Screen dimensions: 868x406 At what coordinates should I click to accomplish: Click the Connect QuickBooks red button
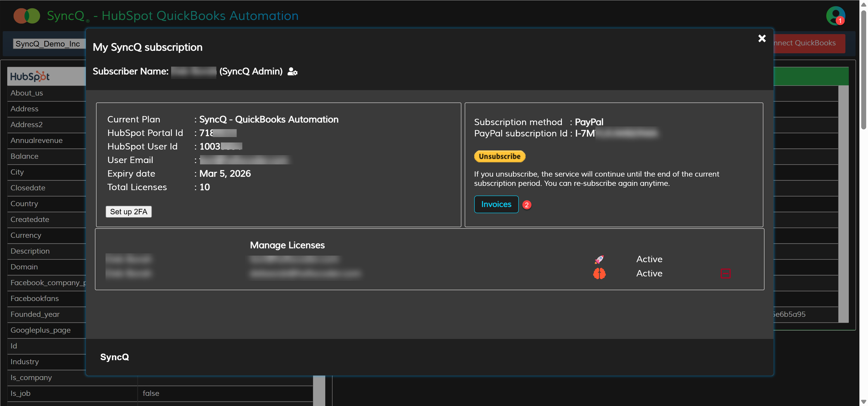809,43
